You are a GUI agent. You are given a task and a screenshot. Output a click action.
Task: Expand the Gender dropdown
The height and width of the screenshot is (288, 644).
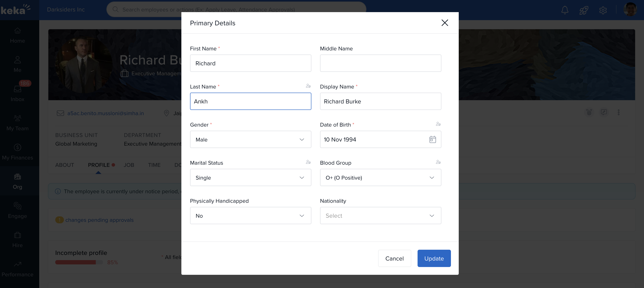[250, 140]
